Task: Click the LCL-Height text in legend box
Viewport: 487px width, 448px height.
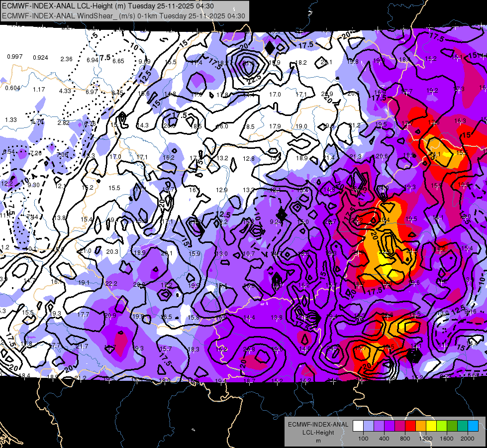Action: [318, 433]
